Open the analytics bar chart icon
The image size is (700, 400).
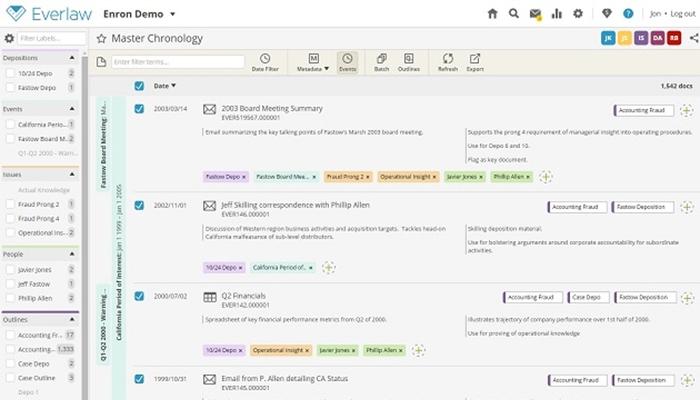point(557,14)
